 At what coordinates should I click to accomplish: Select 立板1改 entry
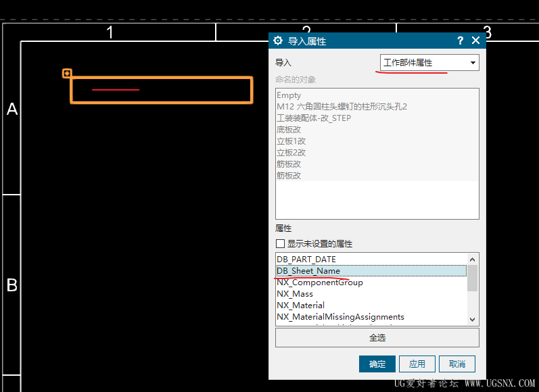point(377,141)
